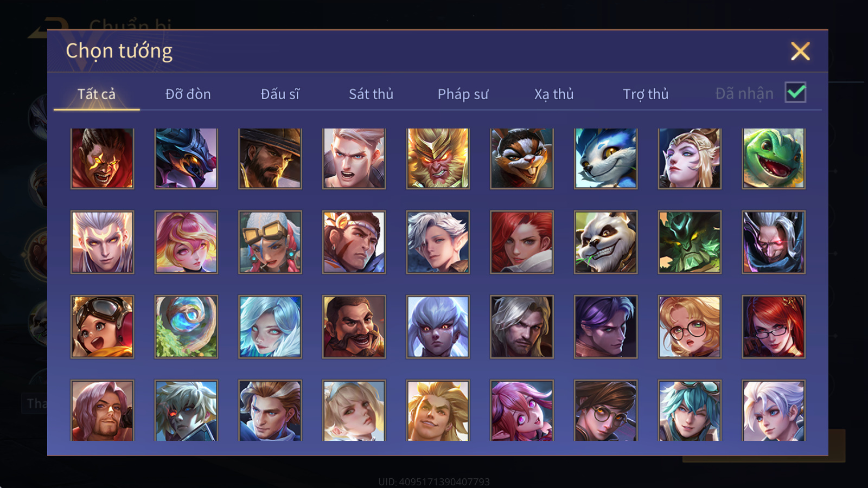The image size is (868, 488).
Task: Select the red-eyed hooded elder hero portrait
Action: click(x=774, y=242)
